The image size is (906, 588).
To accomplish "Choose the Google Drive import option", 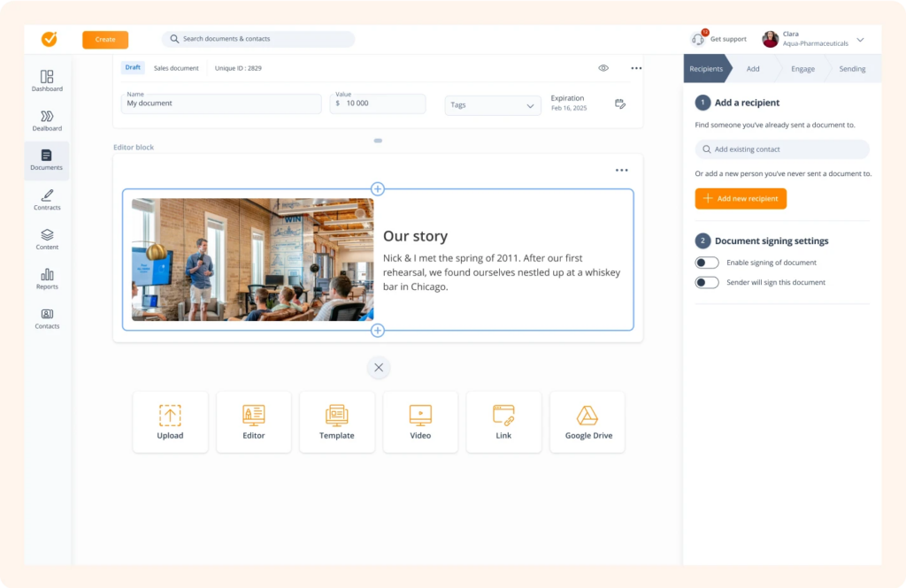I will [x=587, y=422].
